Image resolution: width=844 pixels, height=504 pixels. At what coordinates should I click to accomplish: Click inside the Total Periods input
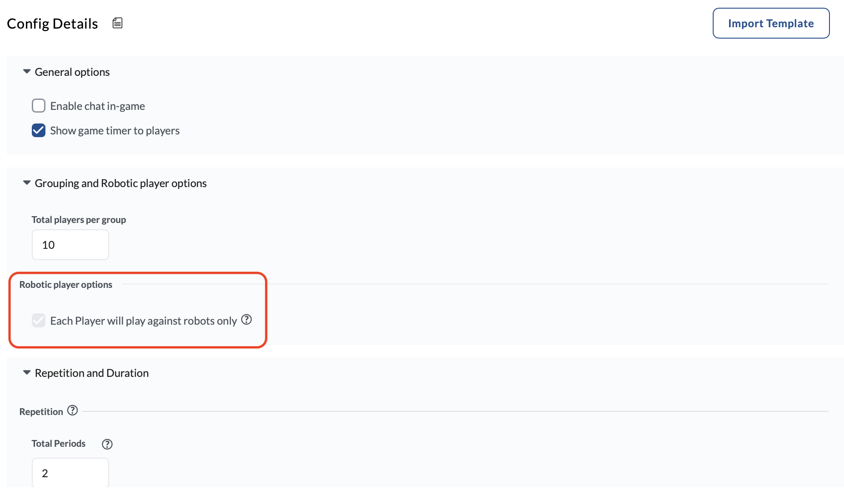70,473
